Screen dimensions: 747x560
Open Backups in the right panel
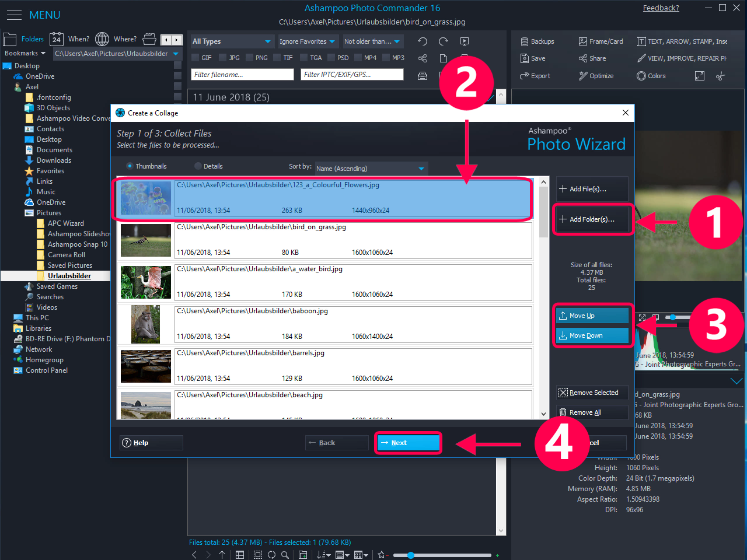click(537, 41)
